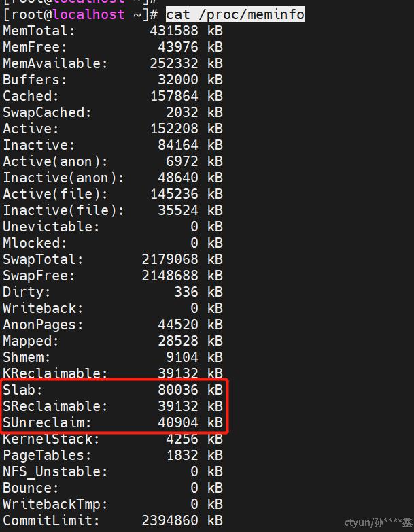Click the Slab value 80036

click(178, 390)
